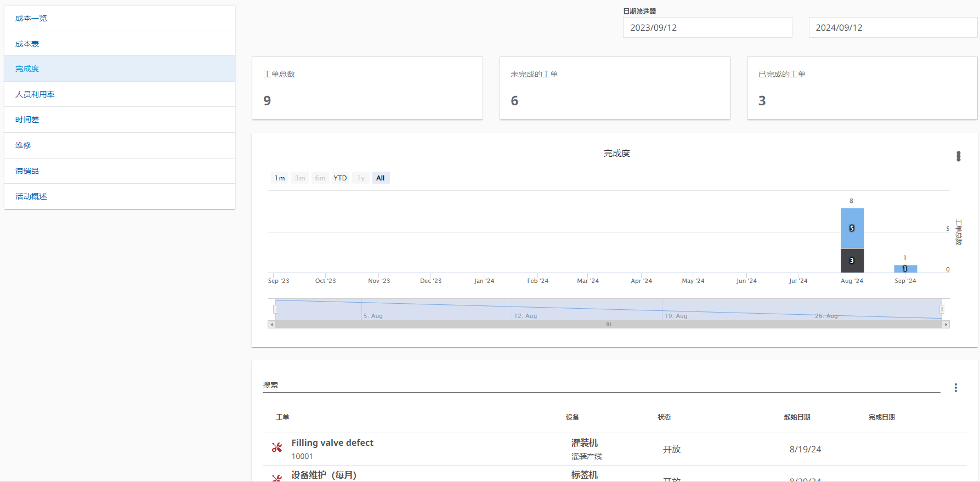Viewport: 980px width, 482px height.
Task: Open the end date picker 2024/09/12
Action: pos(892,27)
